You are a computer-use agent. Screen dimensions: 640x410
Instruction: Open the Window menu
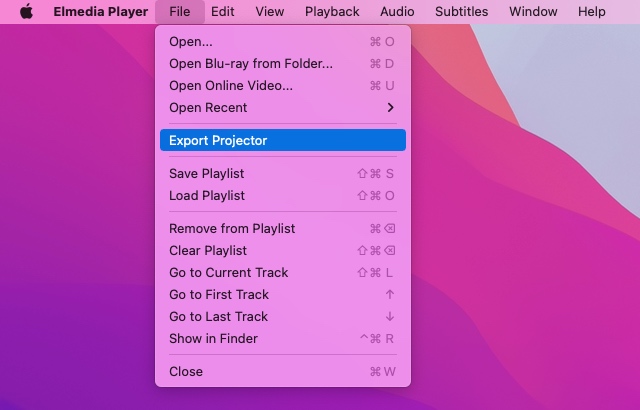point(533,11)
